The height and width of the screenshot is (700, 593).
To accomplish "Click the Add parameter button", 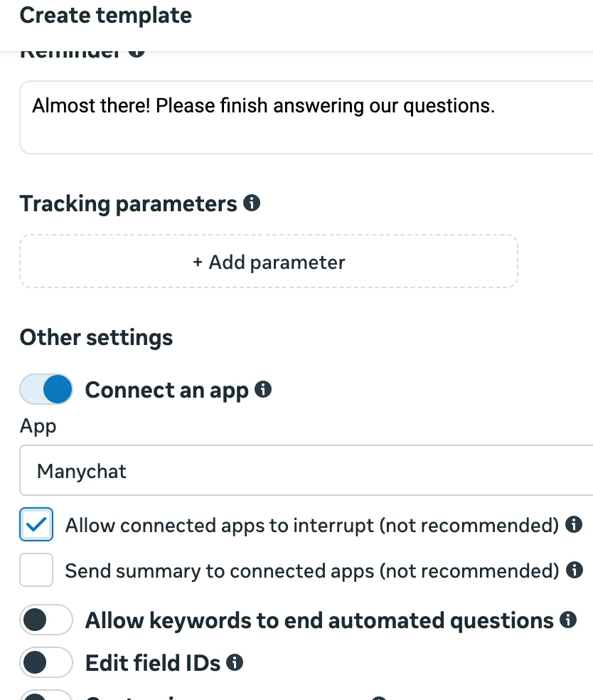I will pos(269,262).
